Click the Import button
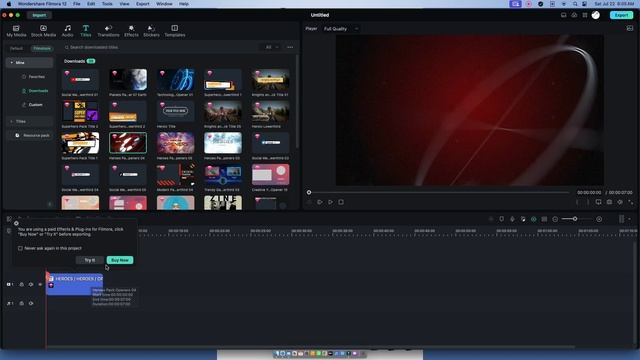 (x=39, y=15)
